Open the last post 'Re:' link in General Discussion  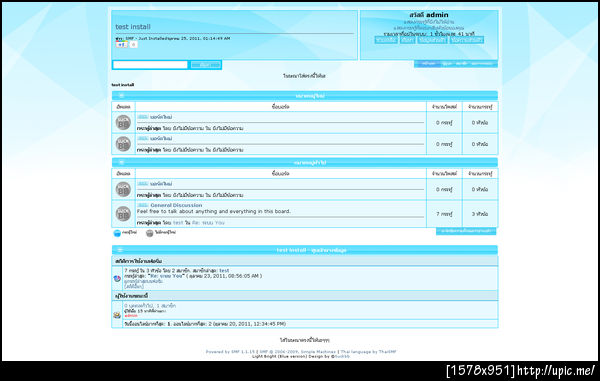coord(208,223)
